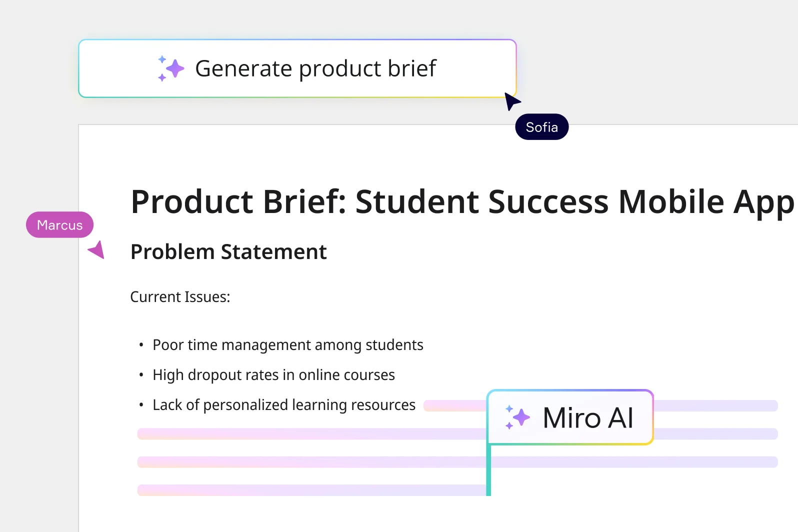Click the Lack of personalized learning resources line

click(283, 405)
